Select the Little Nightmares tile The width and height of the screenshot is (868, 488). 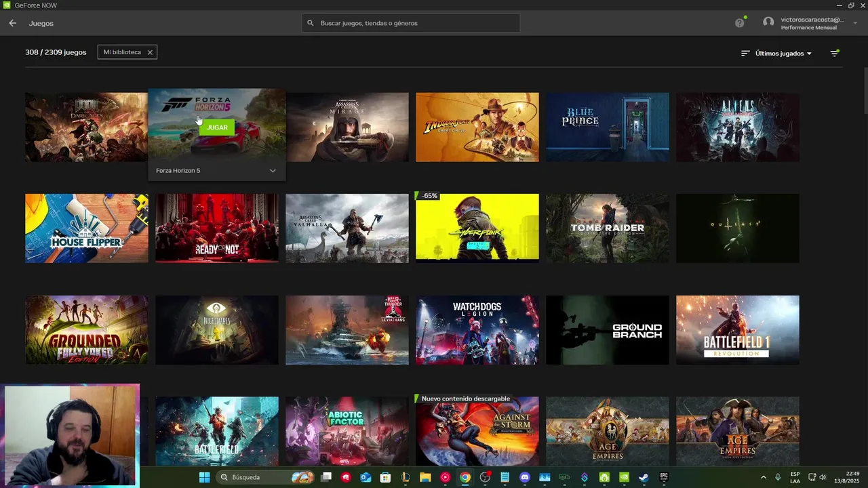coord(217,330)
